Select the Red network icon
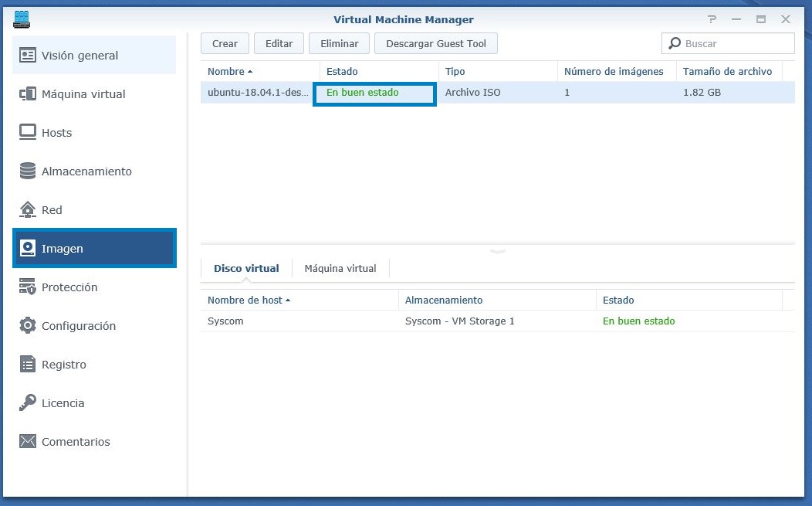Screen dimensions: 812x506 pyautogui.click(x=28, y=209)
